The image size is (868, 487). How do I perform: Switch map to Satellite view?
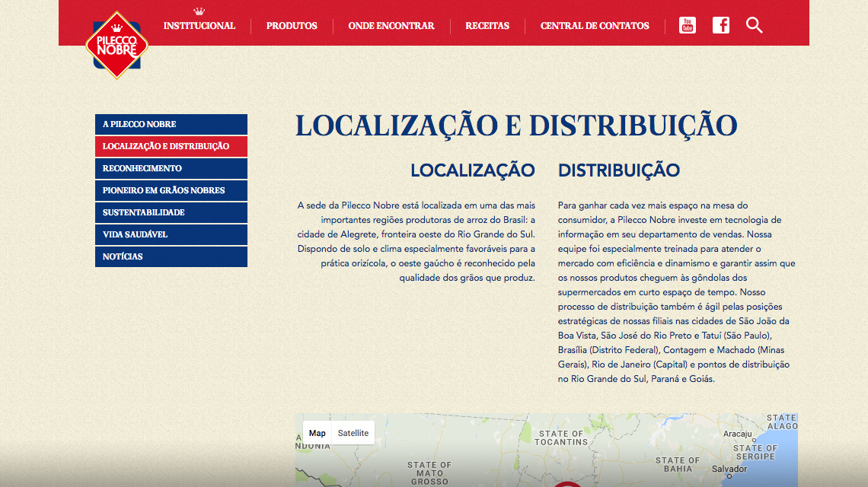point(353,433)
